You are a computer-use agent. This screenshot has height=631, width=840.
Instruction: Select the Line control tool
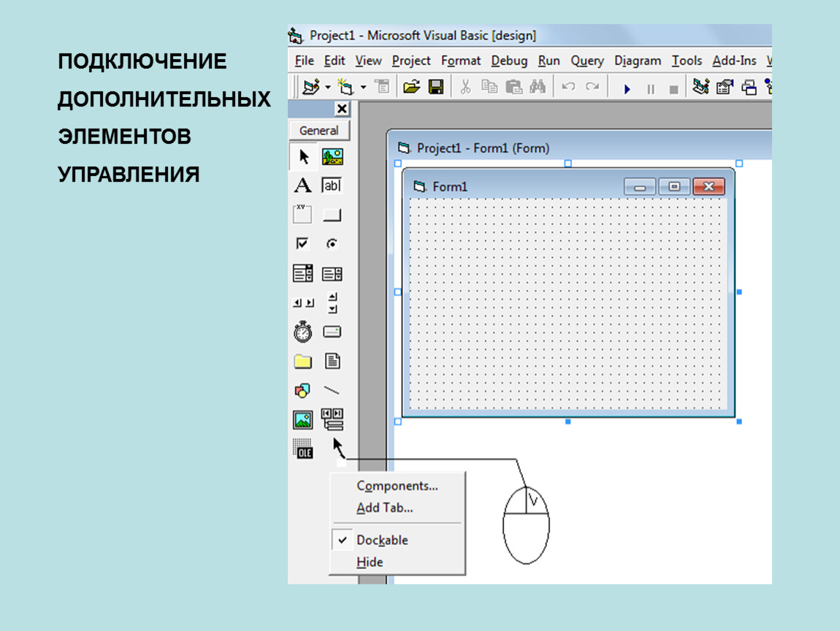pos(332,391)
